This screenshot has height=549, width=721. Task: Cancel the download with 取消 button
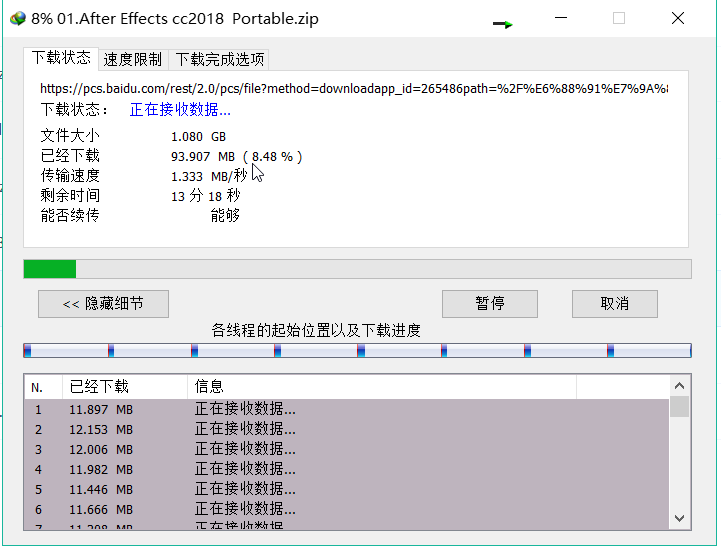point(615,304)
